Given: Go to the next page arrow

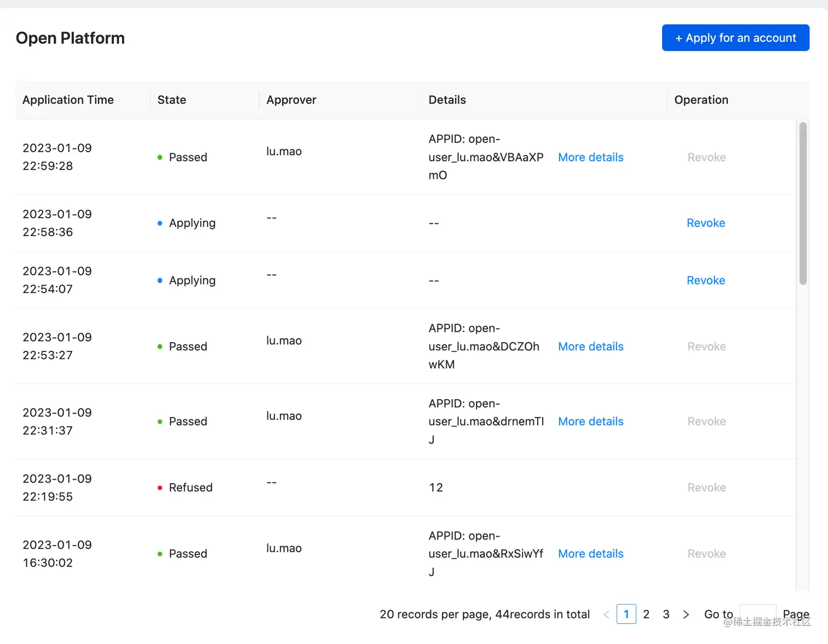Looking at the screenshot, I should (686, 614).
